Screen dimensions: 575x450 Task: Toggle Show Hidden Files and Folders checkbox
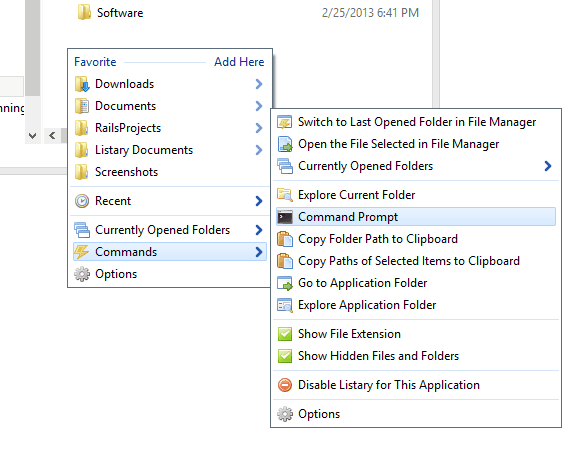[x=285, y=356]
